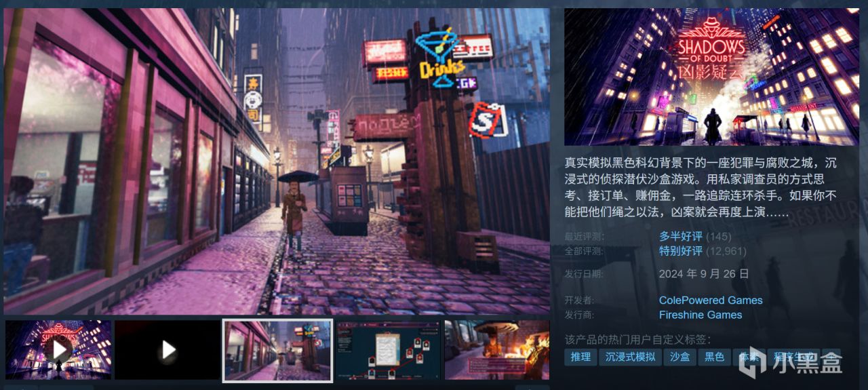
Task: Click the 发行商 label
Action: [579, 314]
